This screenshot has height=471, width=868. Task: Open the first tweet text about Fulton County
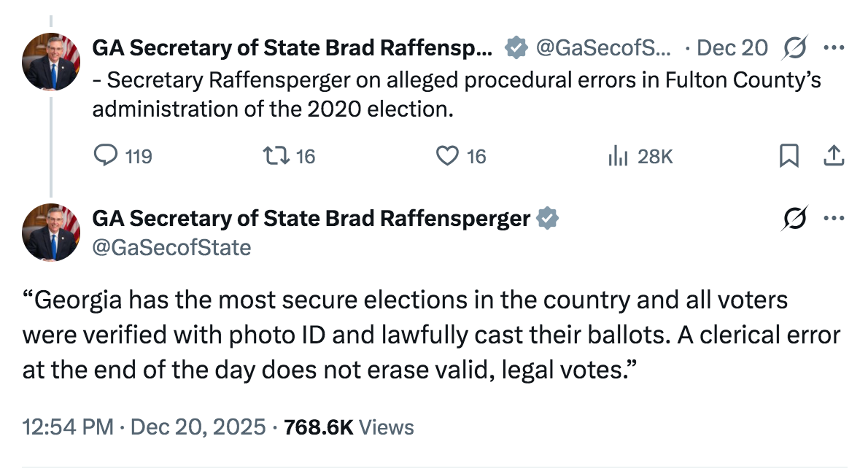click(x=456, y=94)
